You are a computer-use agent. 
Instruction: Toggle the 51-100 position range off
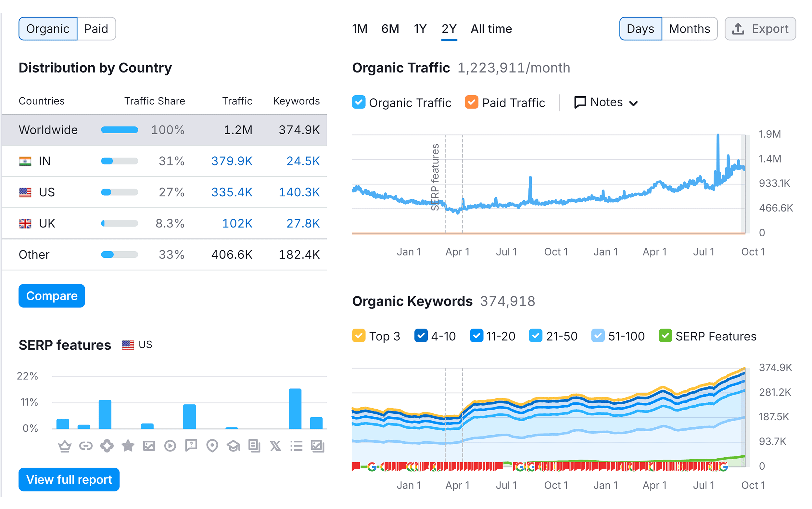point(598,336)
